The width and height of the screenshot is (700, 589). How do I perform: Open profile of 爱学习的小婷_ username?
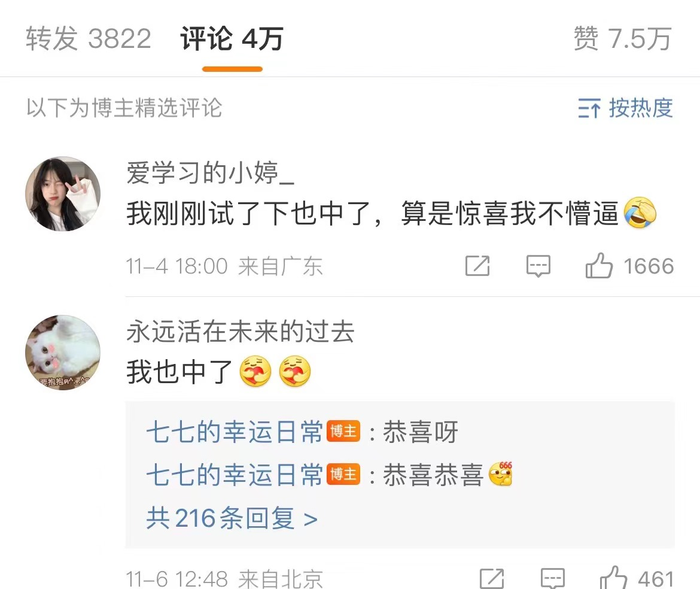(210, 172)
